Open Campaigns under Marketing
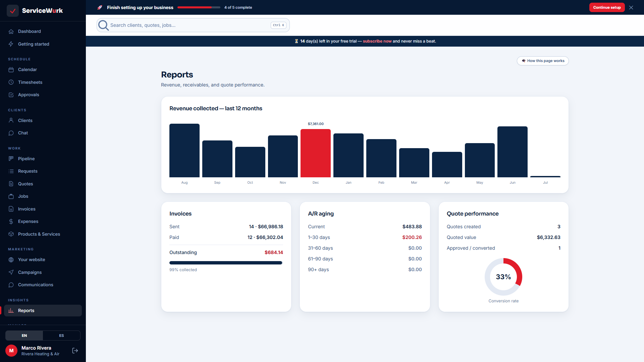 tap(43, 272)
